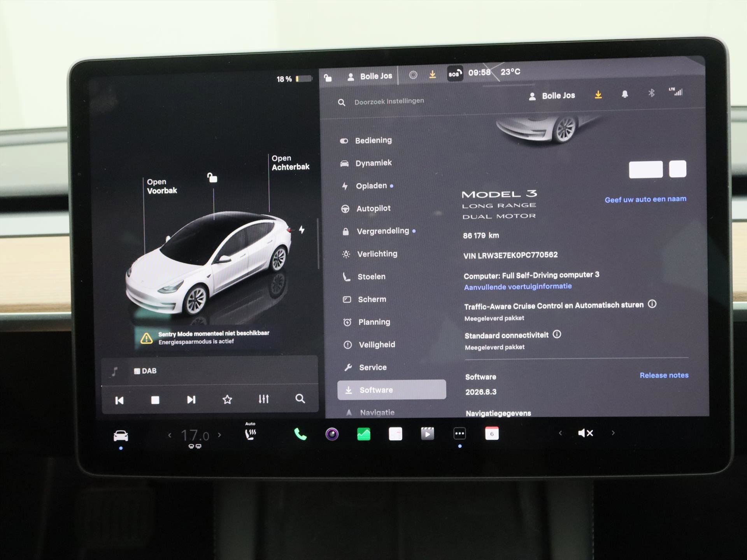
Task: Skip to next DAB station
Action: pyautogui.click(x=191, y=399)
